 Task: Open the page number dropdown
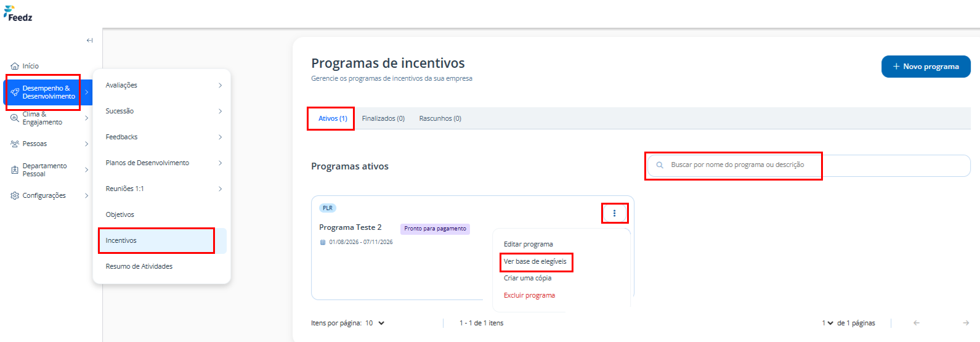827,323
